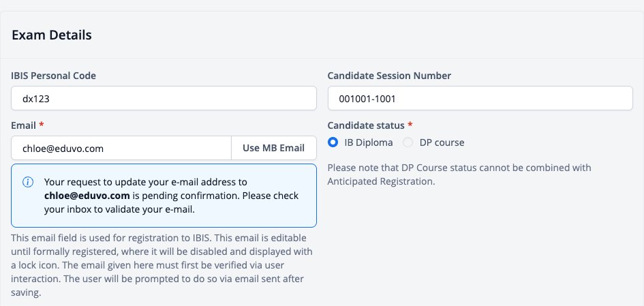Click the DP course option label text
644x306 pixels.
point(442,142)
